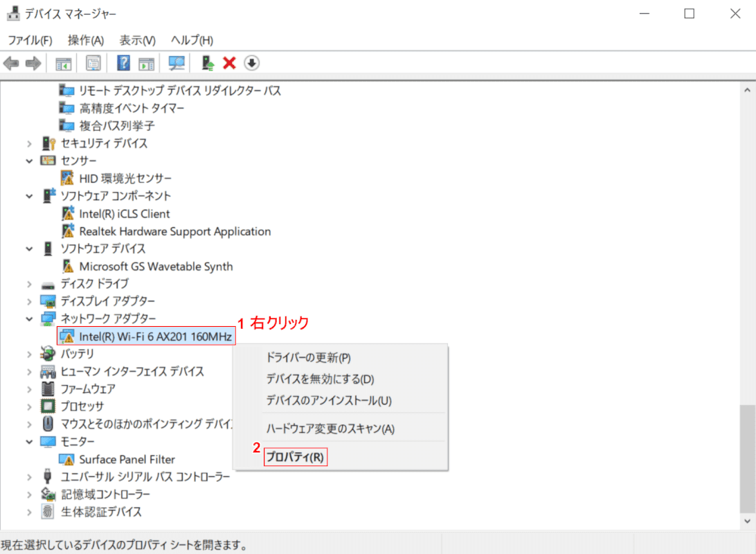Screen dimensions: 756x554
Task: Click the HID ambient light sensor warning icon
Action: 67,179
